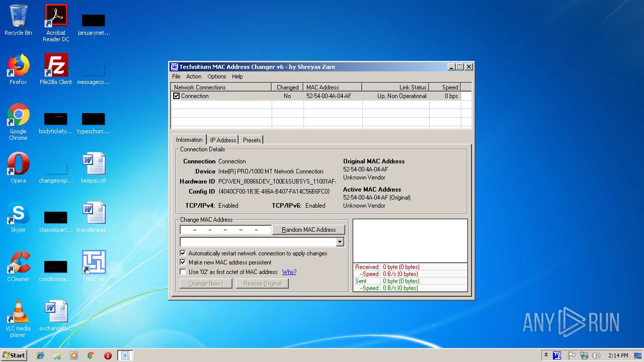644x362 pixels.
Task: Open Firefox desktop shortcut
Action: tap(18, 69)
